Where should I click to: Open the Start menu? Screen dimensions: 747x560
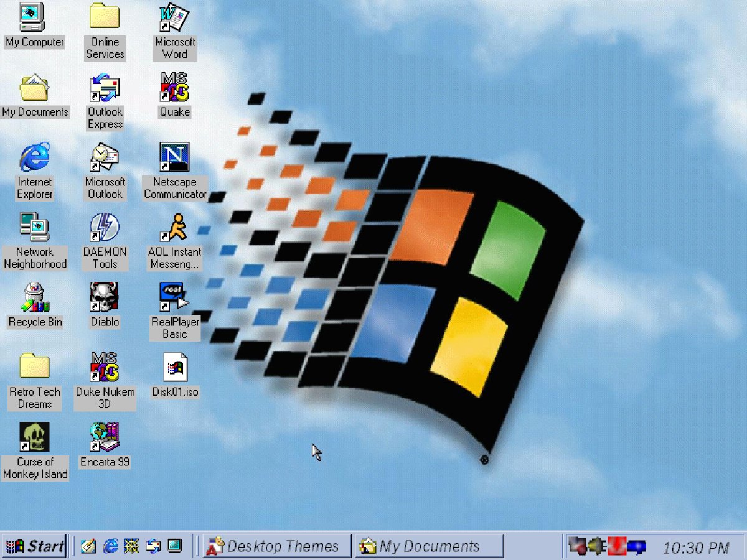(34, 546)
